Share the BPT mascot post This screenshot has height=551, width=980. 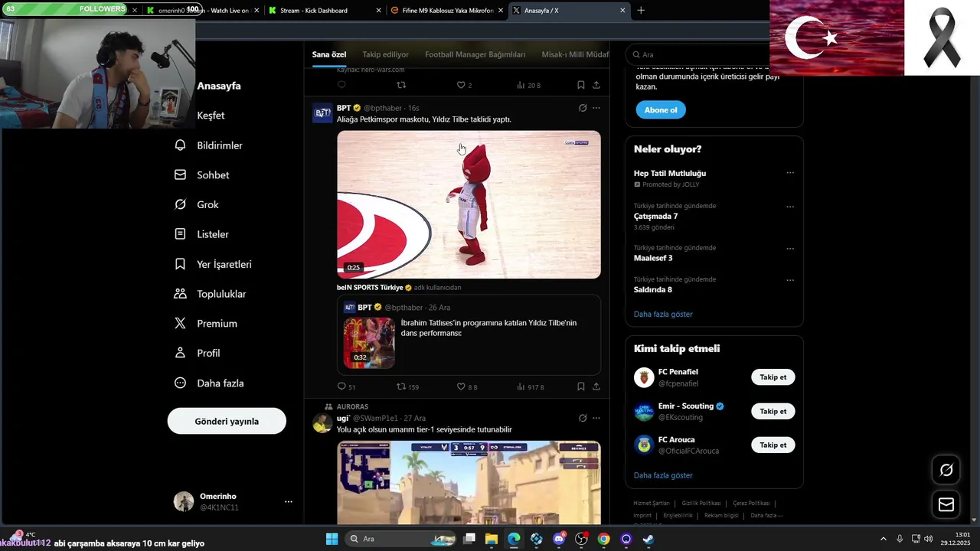596,386
